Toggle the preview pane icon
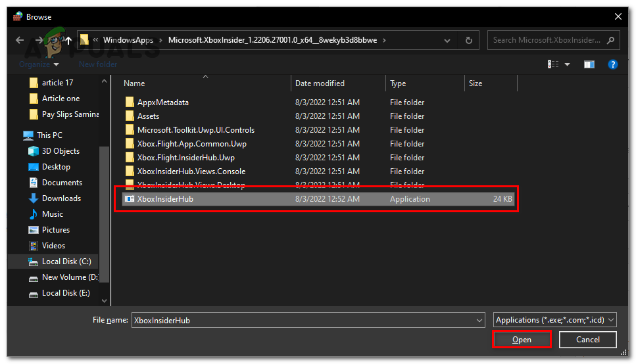636x364 pixels. click(x=589, y=64)
